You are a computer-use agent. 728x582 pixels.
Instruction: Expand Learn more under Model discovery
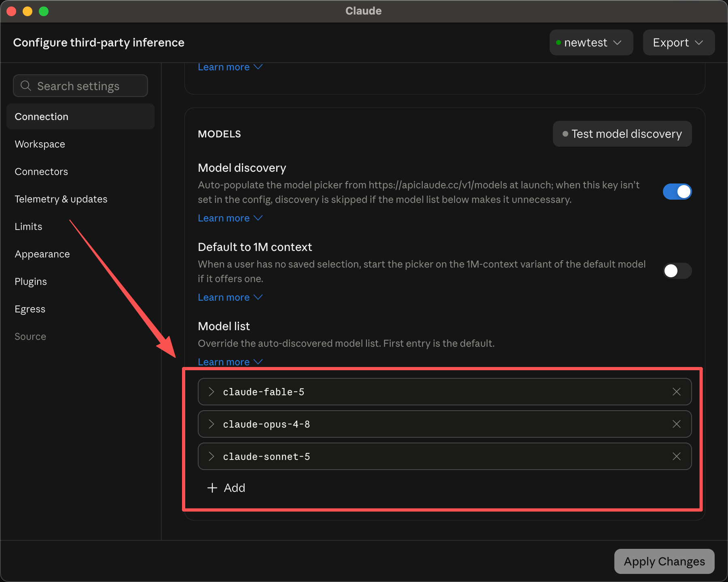[x=230, y=218]
